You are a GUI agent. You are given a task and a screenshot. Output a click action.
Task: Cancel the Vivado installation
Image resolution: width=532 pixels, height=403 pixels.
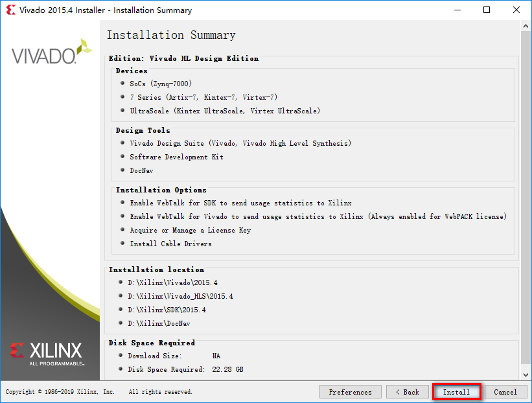click(505, 392)
